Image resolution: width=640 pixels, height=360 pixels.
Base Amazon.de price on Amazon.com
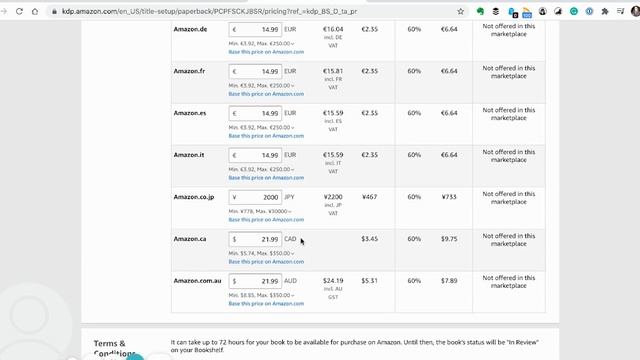point(266,52)
